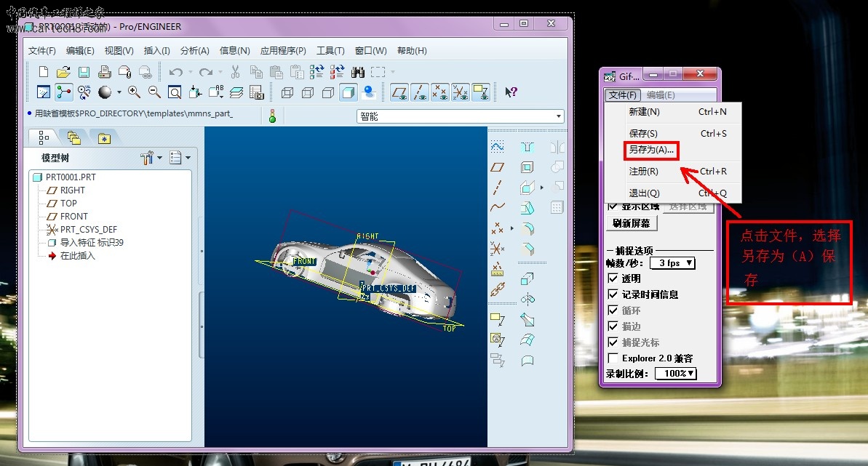The width and height of the screenshot is (868, 466).
Task: Expand the model tree Settings dropdown arrow
Action: (160, 158)
